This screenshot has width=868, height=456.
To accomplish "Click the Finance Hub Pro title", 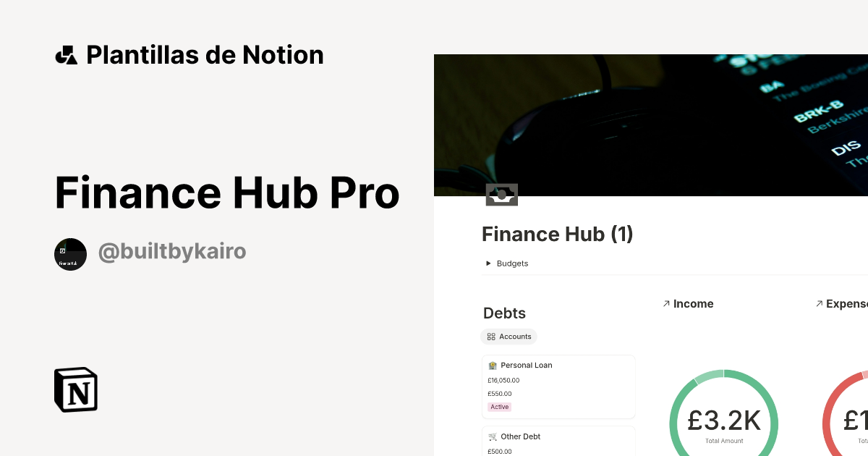I will click(227, 193).
